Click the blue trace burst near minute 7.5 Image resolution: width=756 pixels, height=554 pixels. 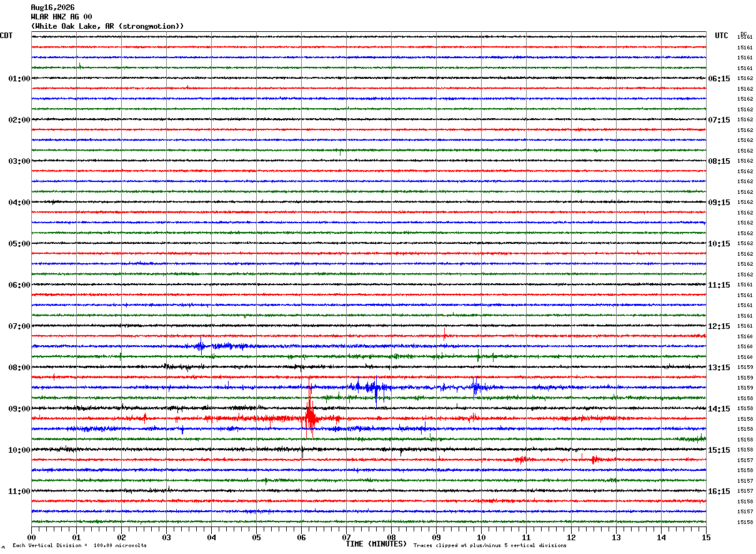[370, 388]
